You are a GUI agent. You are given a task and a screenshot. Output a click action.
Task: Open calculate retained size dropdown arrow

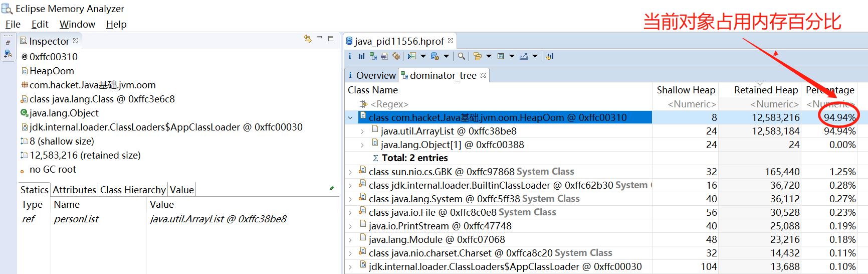coord(512,56)
